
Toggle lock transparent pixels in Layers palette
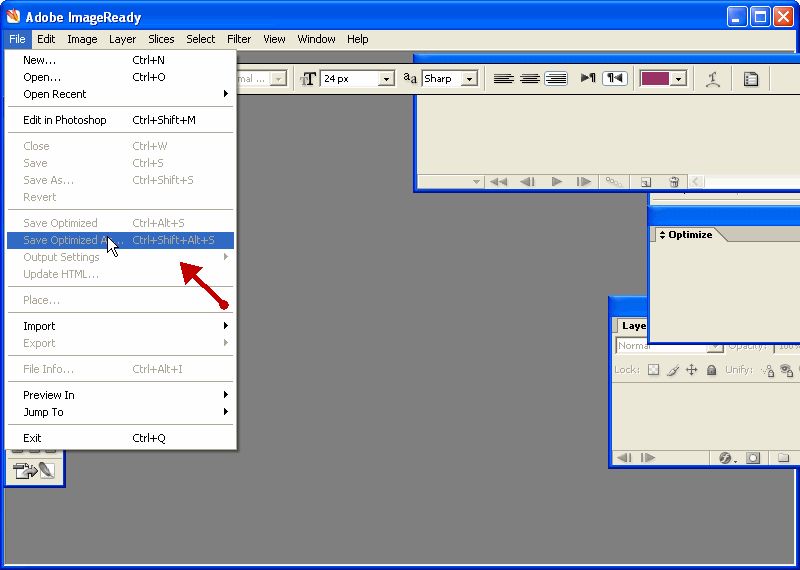pos(653,370)
